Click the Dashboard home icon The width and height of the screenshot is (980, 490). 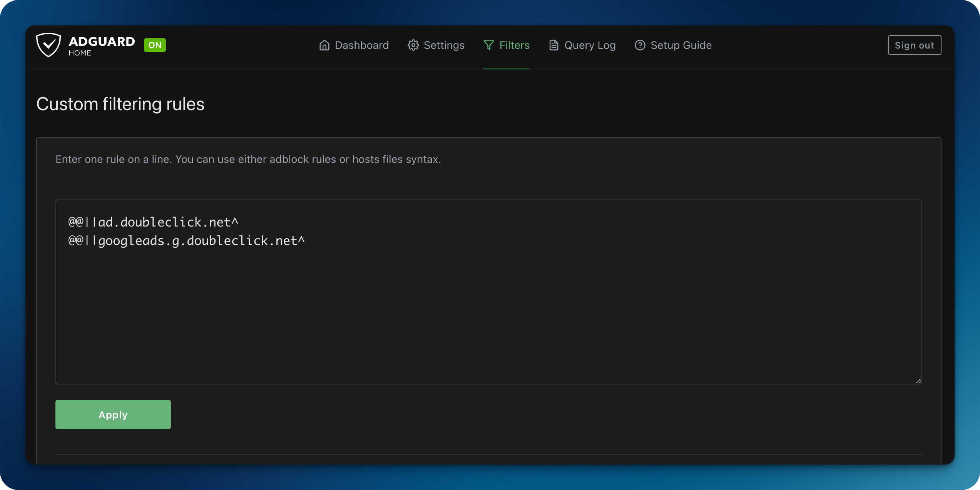(x=324, y=45)
